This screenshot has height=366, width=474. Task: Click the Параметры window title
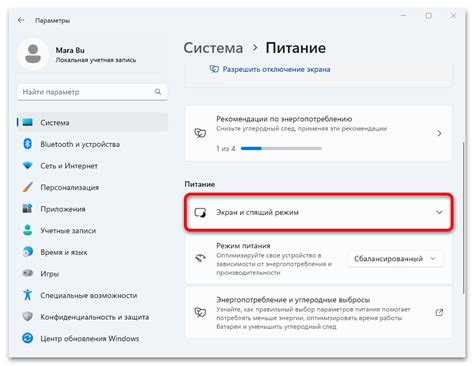[x=53, y=20]
